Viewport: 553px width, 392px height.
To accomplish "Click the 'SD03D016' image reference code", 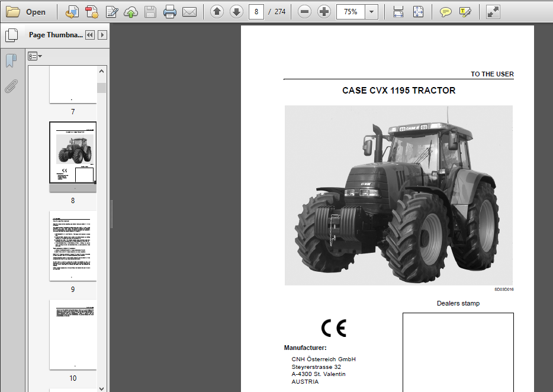I will [x=504, y=290].
